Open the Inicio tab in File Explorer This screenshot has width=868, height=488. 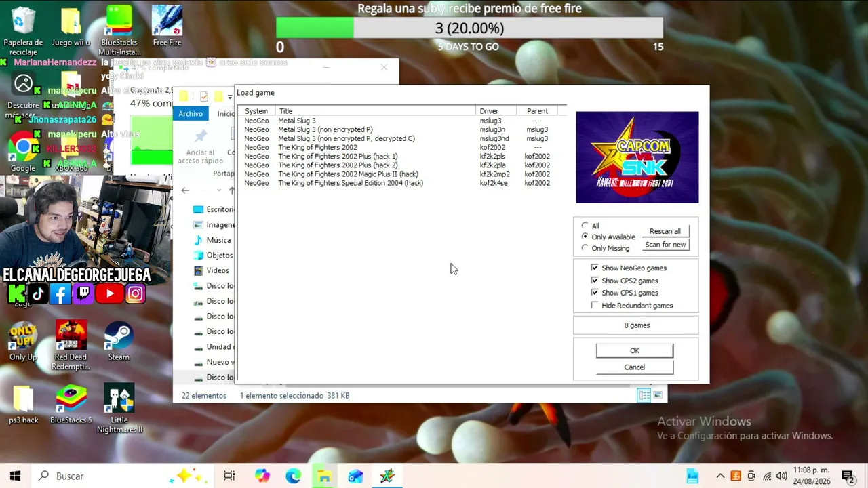(x=225, y=113)
